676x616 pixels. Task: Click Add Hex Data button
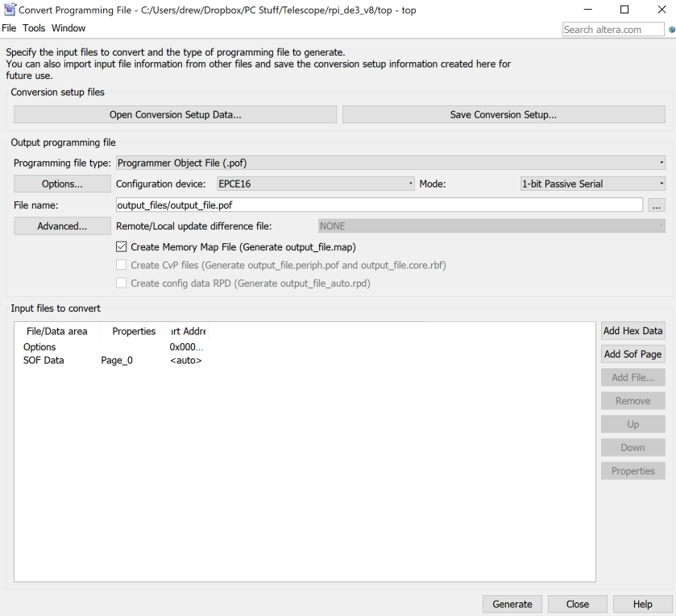(x=632, y=331)
